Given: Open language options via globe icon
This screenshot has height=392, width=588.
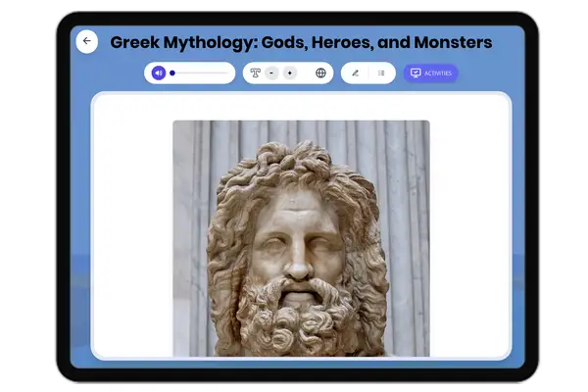Looking at the screenshot, I should pyautogui.click(x=320, y=73).
